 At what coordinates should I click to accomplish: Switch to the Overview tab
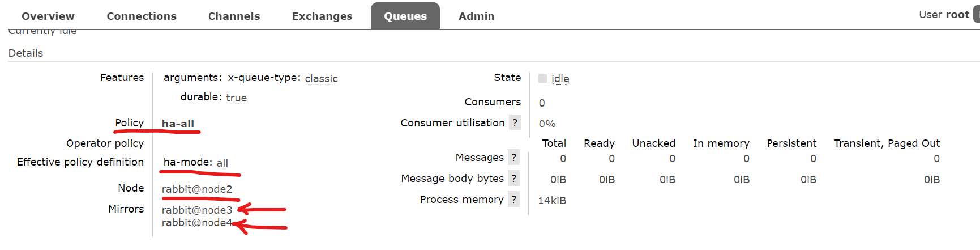[48, 16]
